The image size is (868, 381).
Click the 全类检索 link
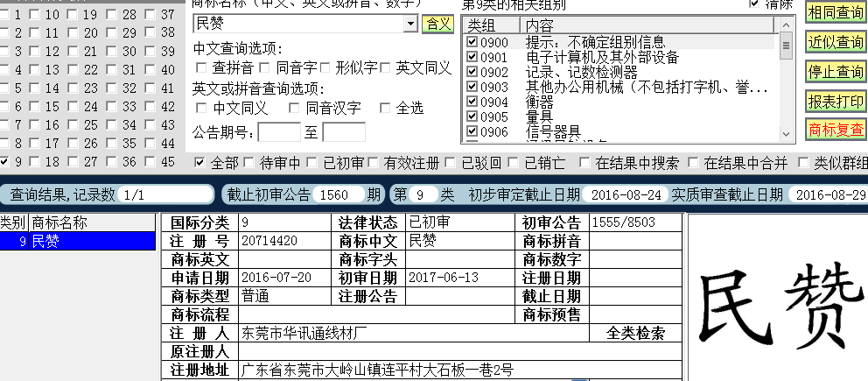click(635, 334)
